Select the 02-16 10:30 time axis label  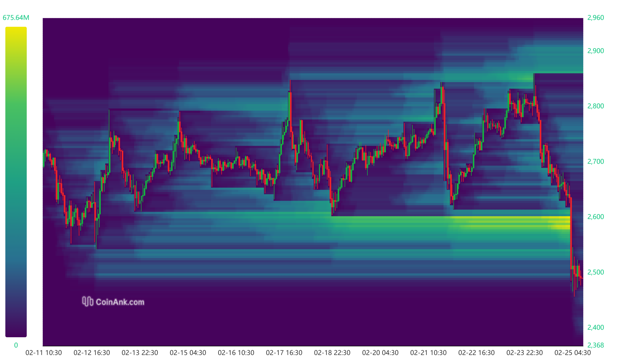[x=236, y=353]
